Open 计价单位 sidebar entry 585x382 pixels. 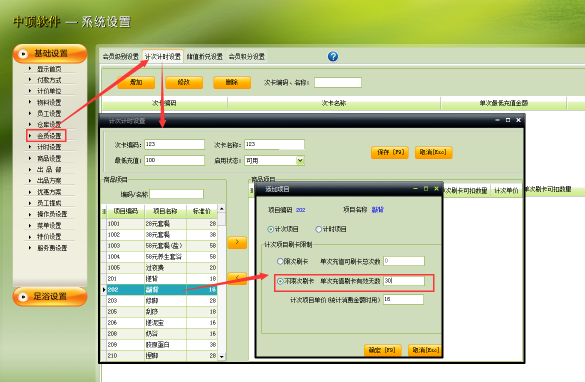point(49,91)
